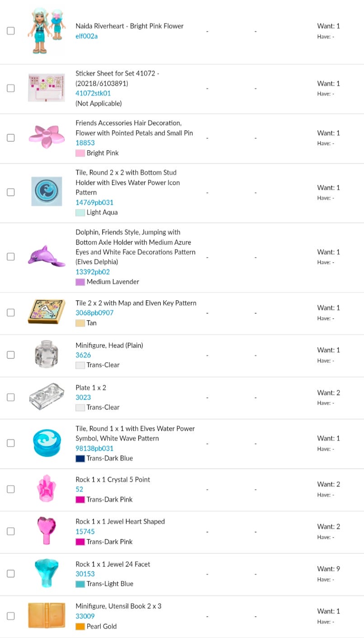Click the trans-clear minifigure head image

47,354
